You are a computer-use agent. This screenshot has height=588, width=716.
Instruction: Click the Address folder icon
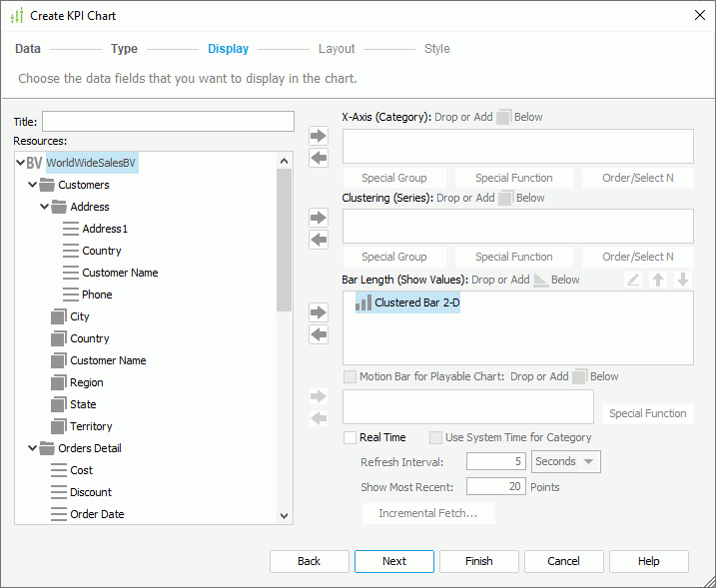point(59,207)
